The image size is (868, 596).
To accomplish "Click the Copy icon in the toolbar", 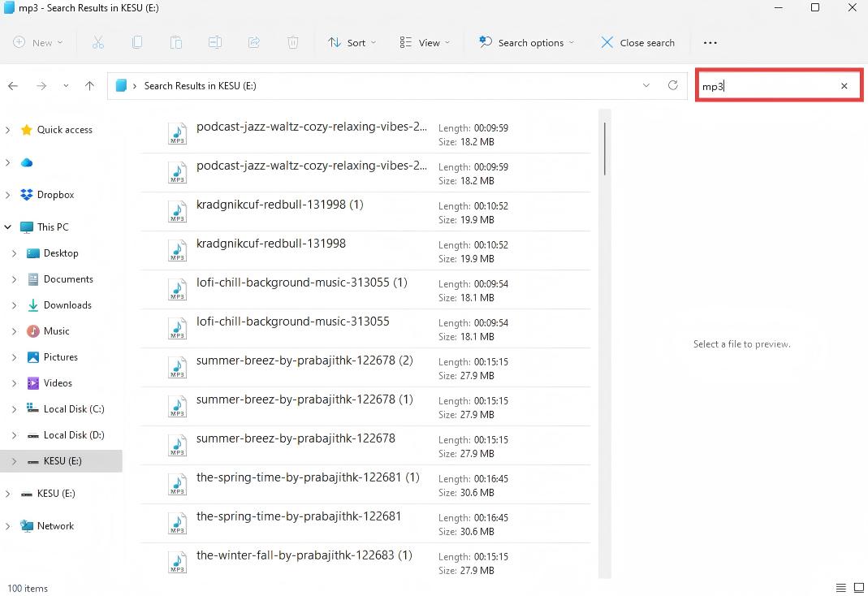I will tap(137, 42).
